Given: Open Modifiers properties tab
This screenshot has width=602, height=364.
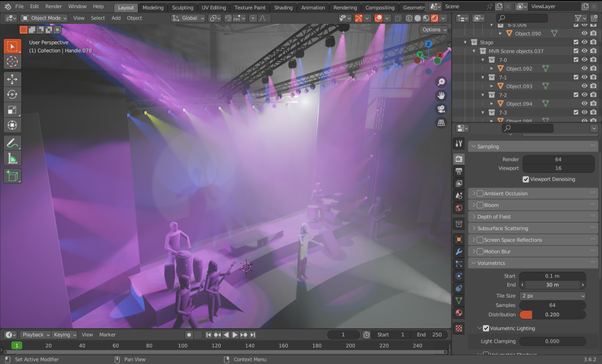Looking at the screenshot, I should (459, 252).
